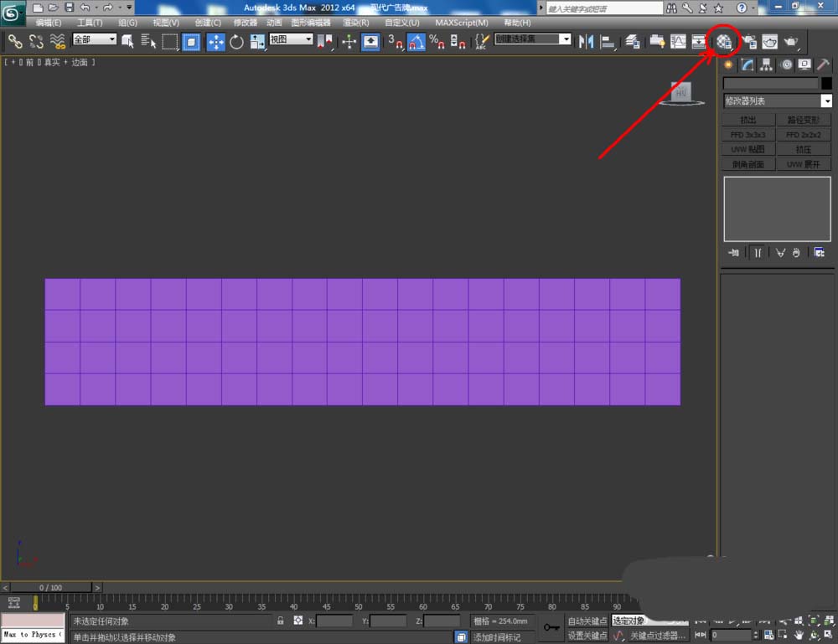This screenshot has width=838, height=644.
Task: Open the 帮助(H) menu
Action: tap(517, 23)
